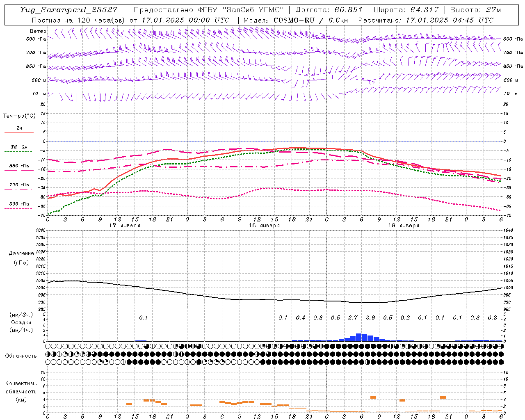
Task: Click precipitation value '0.4'
Action: [x=301, y=318]
